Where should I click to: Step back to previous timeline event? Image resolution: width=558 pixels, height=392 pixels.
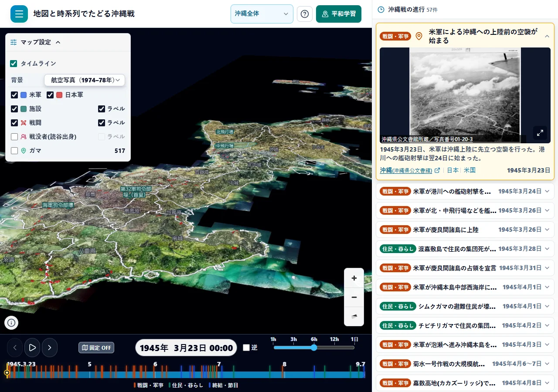click(15, 348)
